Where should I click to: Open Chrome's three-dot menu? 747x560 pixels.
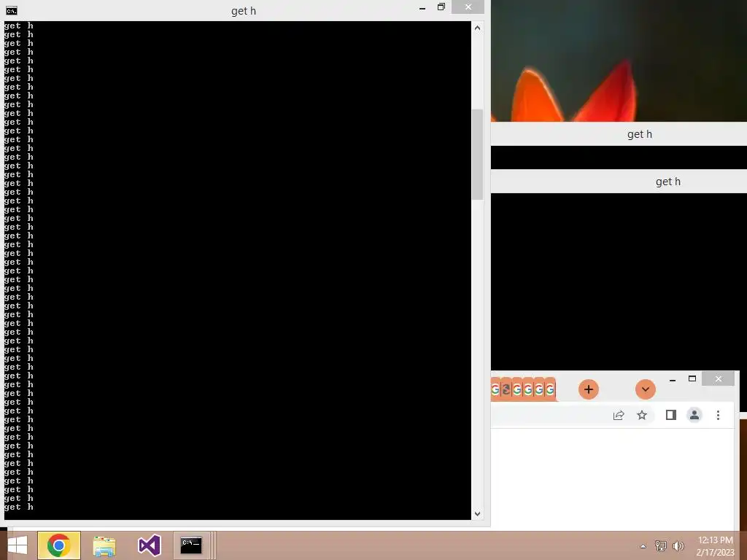[x=718, y=415]
